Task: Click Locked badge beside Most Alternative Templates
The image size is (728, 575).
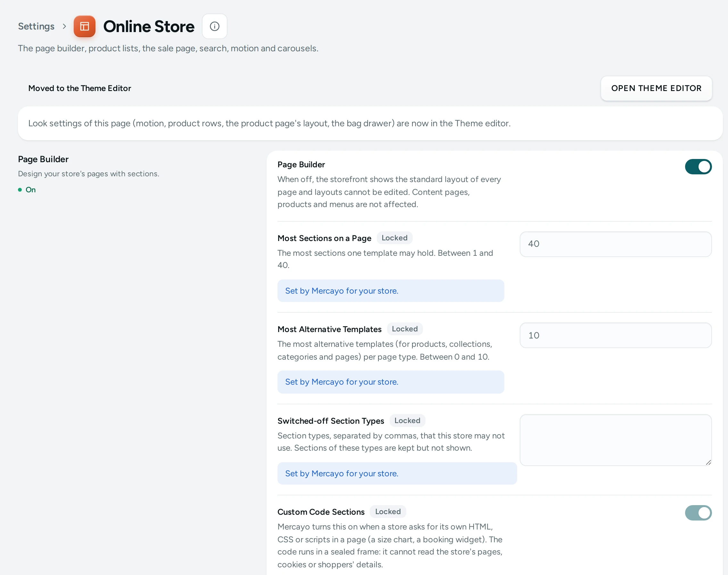Action: pyautogui.click(x=405, y=329)
